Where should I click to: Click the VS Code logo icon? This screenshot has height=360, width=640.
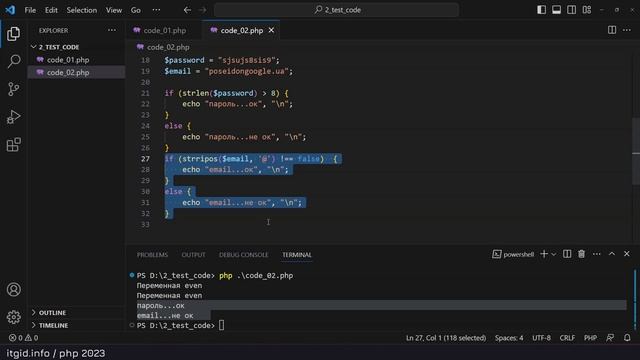pos(10,10)
